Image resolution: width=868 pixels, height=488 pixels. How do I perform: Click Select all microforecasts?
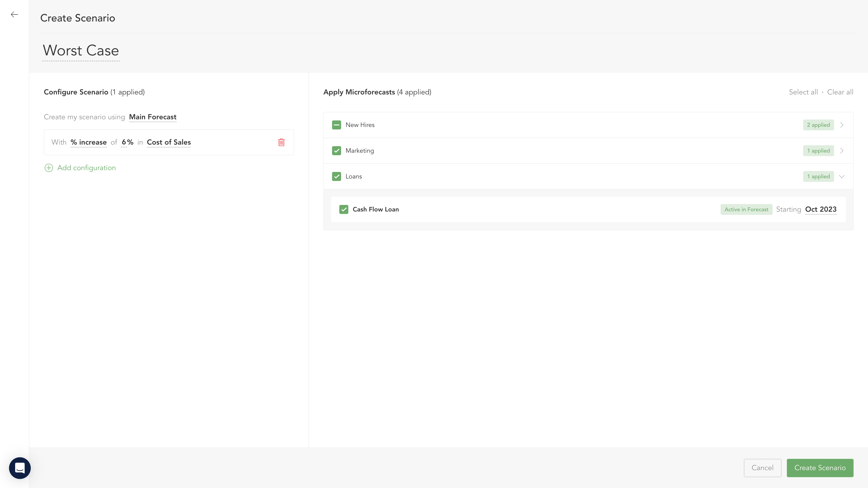[x=803, y=92]
